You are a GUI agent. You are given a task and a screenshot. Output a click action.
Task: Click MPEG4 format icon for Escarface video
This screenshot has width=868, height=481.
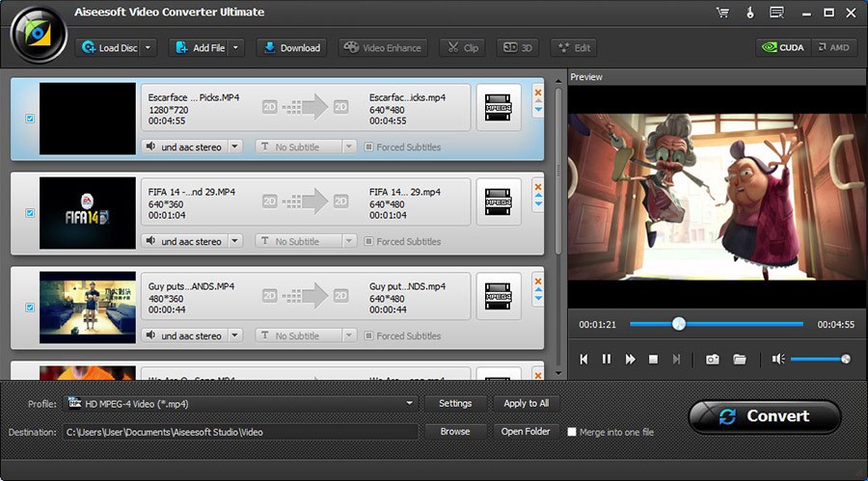[499, 107]
